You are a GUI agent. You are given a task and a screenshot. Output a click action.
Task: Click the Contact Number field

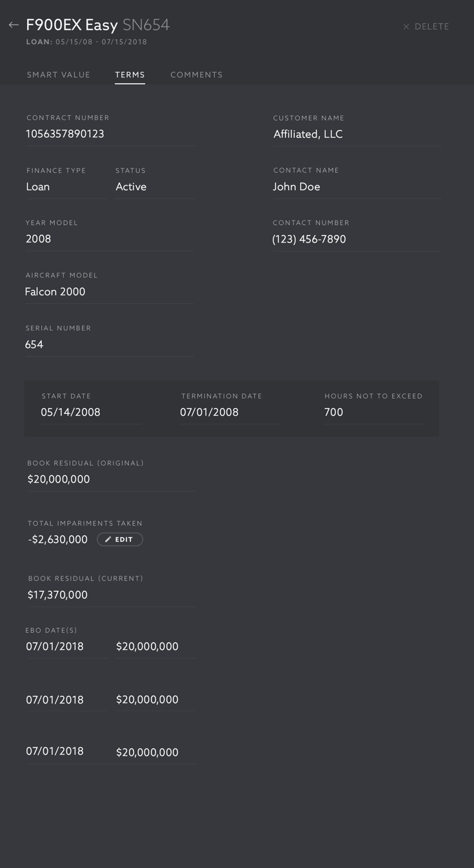(357, 239)
